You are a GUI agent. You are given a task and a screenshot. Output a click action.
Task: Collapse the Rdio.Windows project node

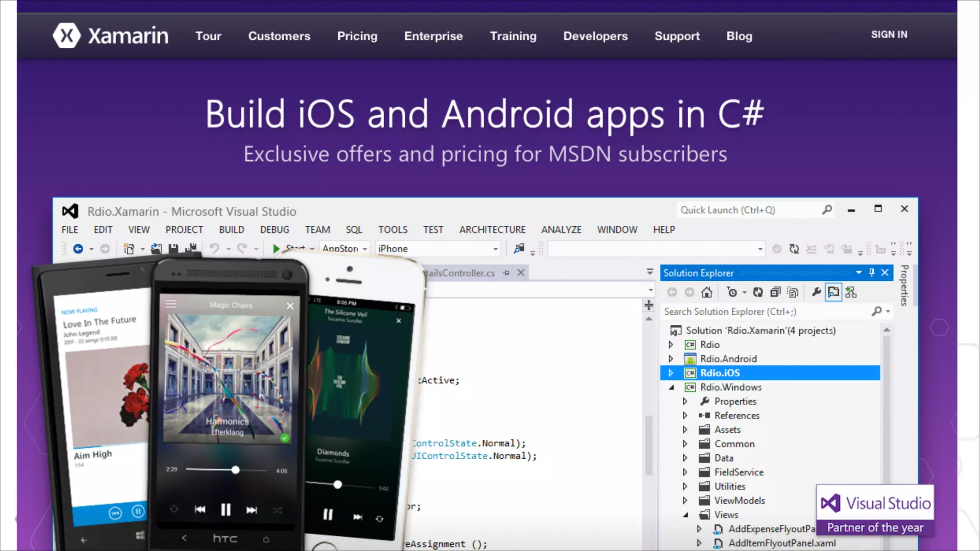click(x=671, y=387)
